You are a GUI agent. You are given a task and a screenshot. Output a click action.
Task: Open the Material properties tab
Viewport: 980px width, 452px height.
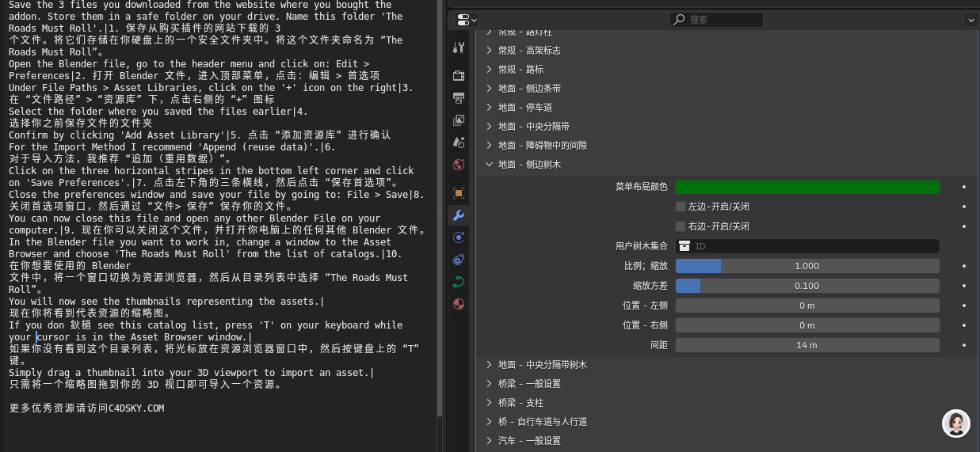click(459, 304)
